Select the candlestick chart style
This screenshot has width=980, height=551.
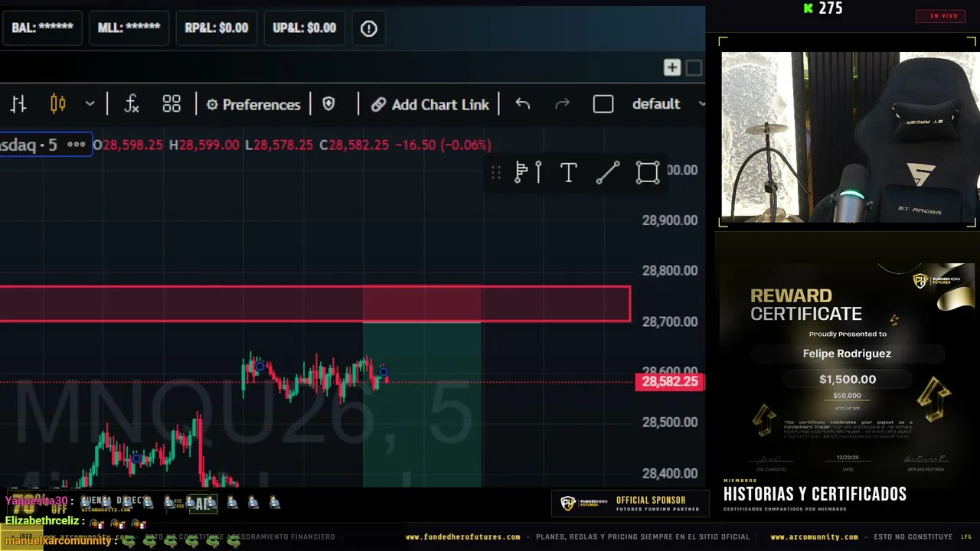pyautogui.click(x=57, y=104)
